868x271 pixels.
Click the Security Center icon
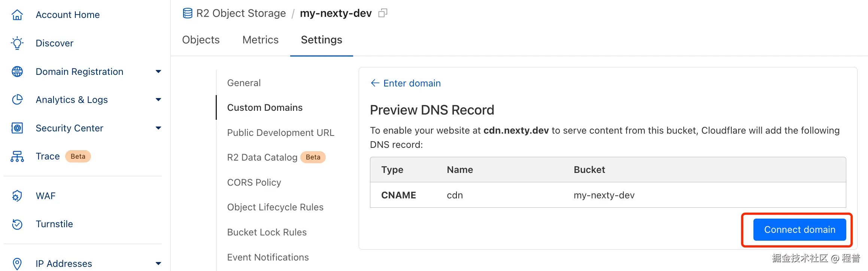(17, 128)
